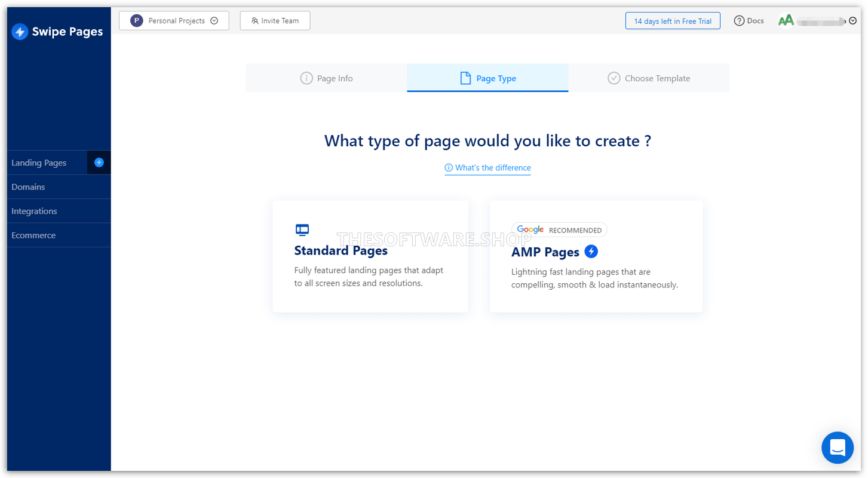Image resolution: width=868 pixels, height=478 pixels.
Task: Click the Google Recommended badge
Action: coord(559,230)
